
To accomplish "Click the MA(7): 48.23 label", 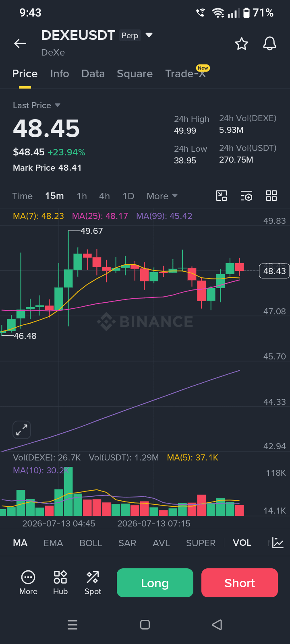I will pyautogui.click(x=38, y=216).
